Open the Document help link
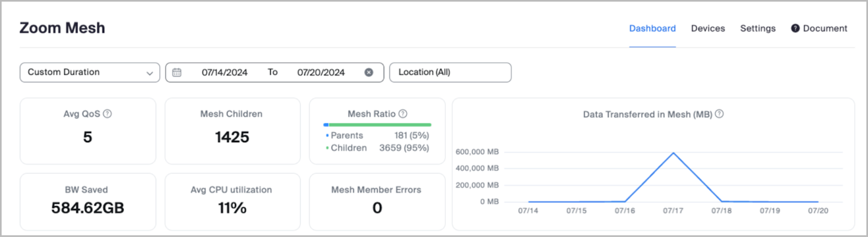Screen dimensions: 868x237 pyautogui.click(x=819, y=28)
